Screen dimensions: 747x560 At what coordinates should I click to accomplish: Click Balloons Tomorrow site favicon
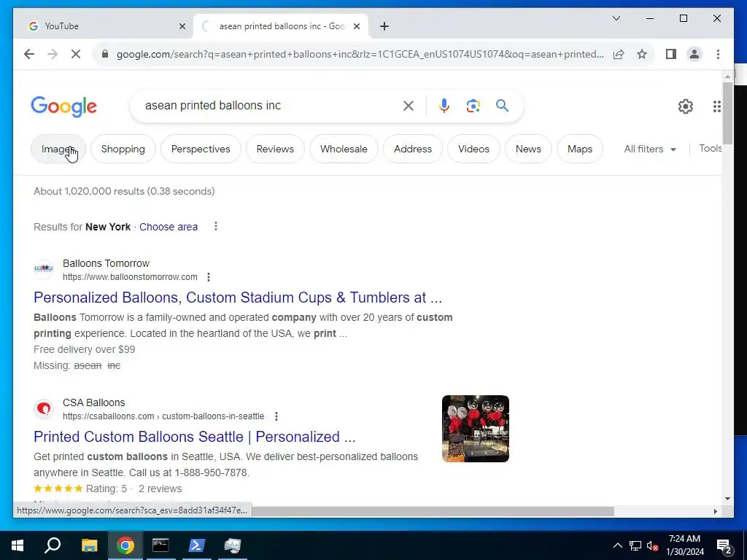pyautogui.click(x=43, y=269)
